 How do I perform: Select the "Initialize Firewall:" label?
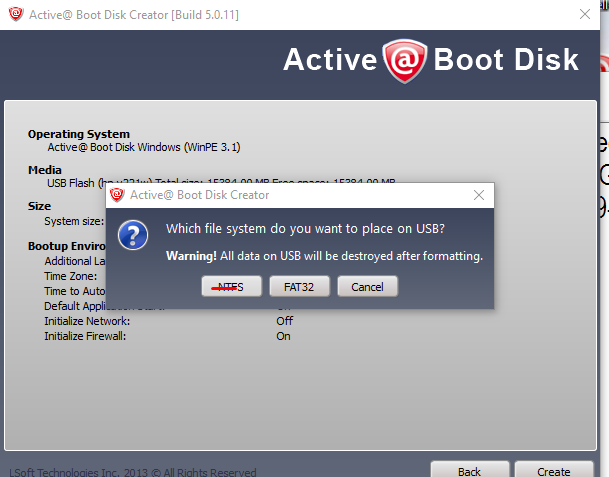pos(85,336)
